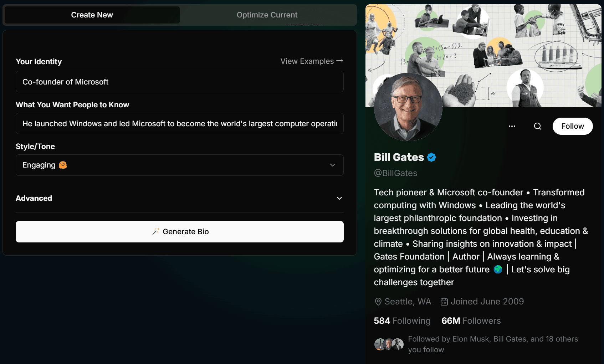Click the Joined June 2009 text

click(x=487, y=302)
